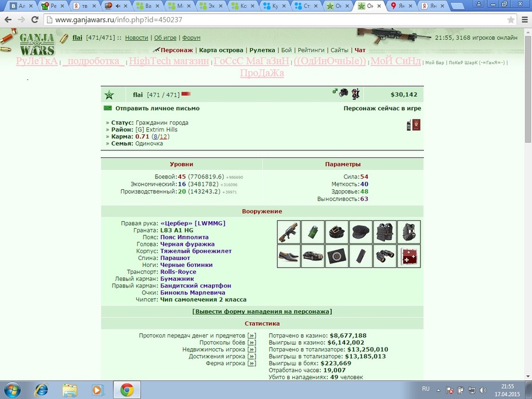Viewport: 532px width, 399px height.
Task: Open the Сайты menu item
Action: [x=339, y=50]
